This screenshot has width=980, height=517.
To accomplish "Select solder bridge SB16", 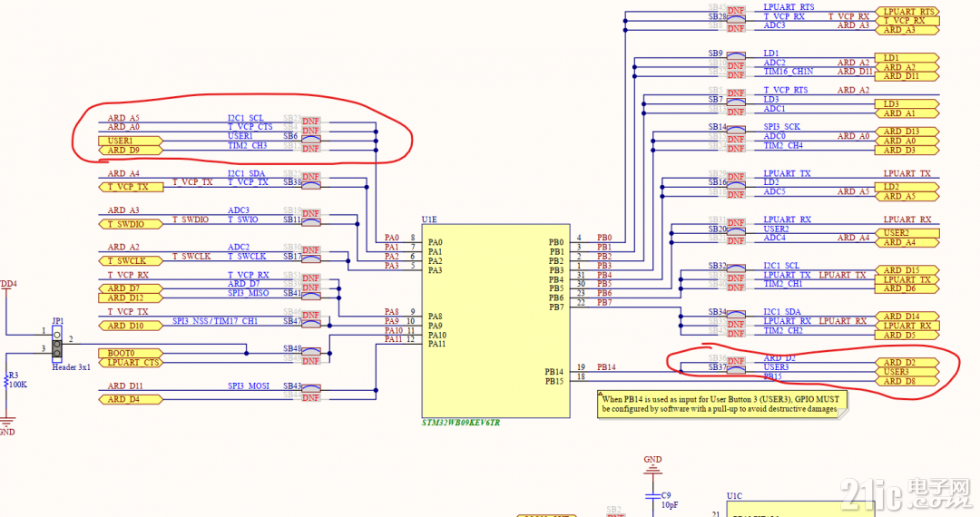I will (736, 185).
